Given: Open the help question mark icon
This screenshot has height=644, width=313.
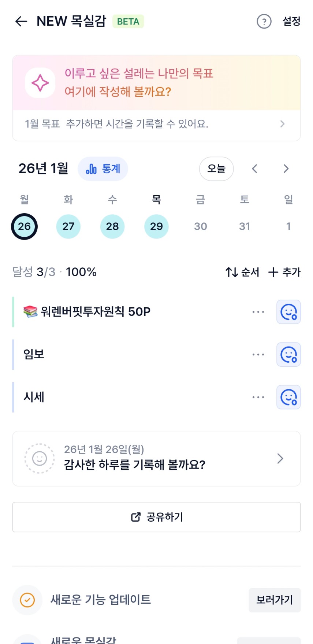Looking at the screenshot, I should 264,22.
